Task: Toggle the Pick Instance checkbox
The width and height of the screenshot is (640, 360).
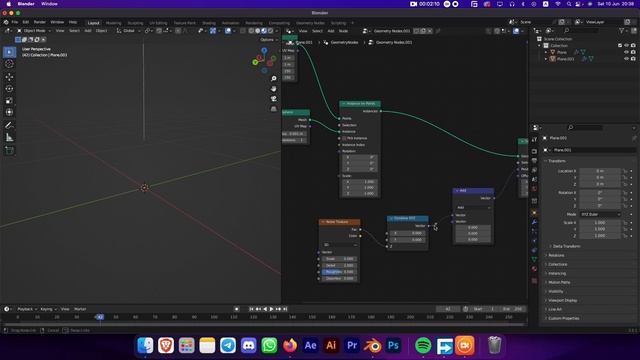Action: point(344,138)
